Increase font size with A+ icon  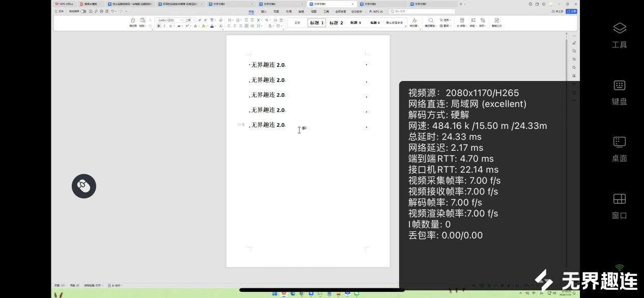point(200,20)
